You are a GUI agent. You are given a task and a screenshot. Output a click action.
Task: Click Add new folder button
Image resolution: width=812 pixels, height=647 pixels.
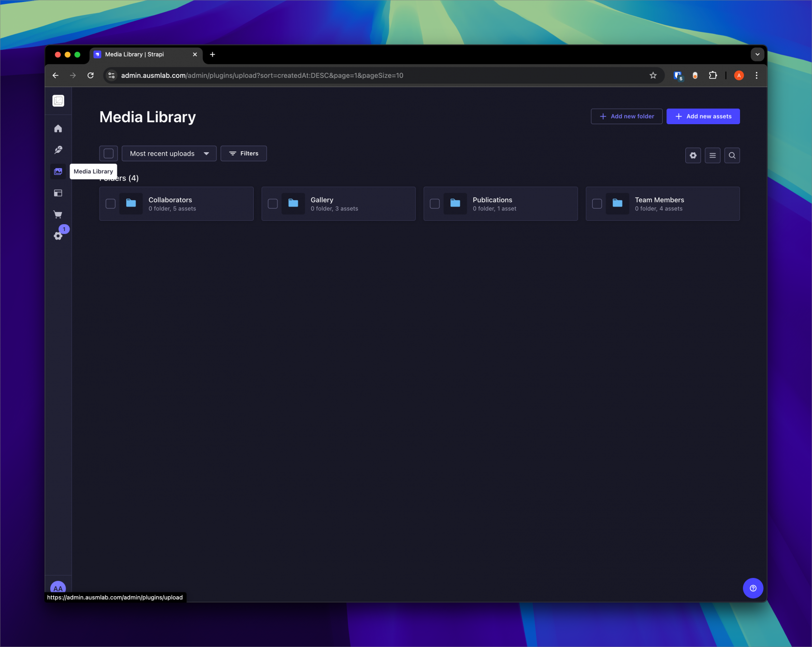click(626, 116)
